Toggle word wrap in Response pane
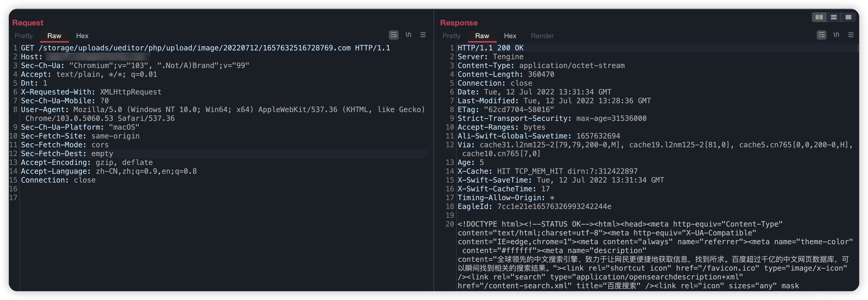The image size is (868, 300). (821, 35)
